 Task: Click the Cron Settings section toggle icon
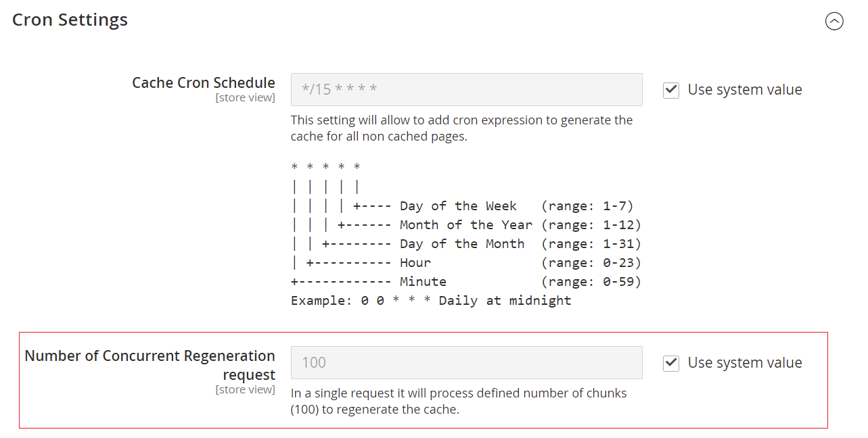(834, 21)
